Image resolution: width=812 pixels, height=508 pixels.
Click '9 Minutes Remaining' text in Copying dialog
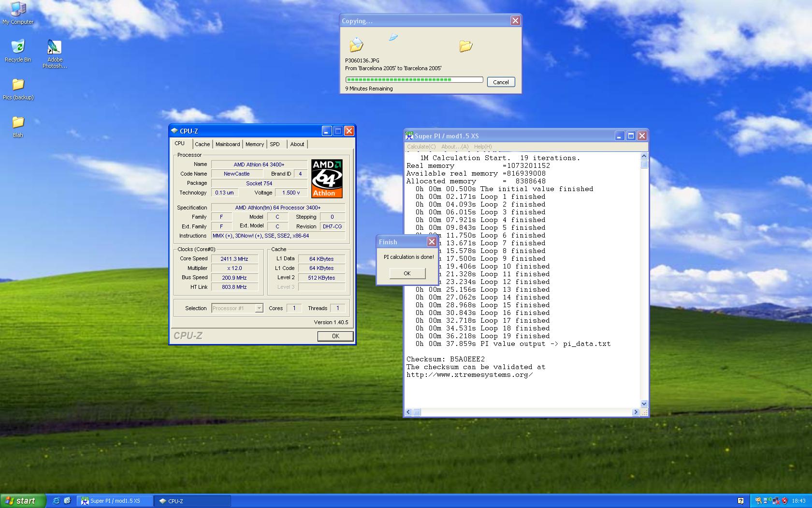click(x=369, y=89)
